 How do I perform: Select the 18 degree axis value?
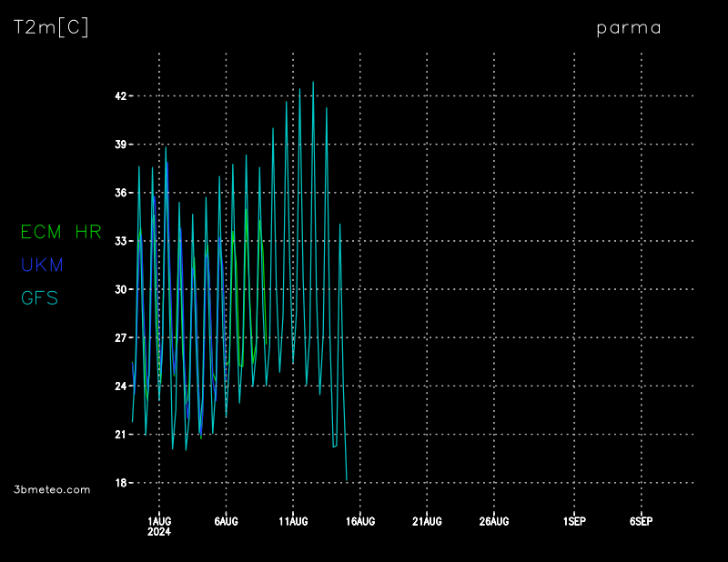tap(120, 483)
